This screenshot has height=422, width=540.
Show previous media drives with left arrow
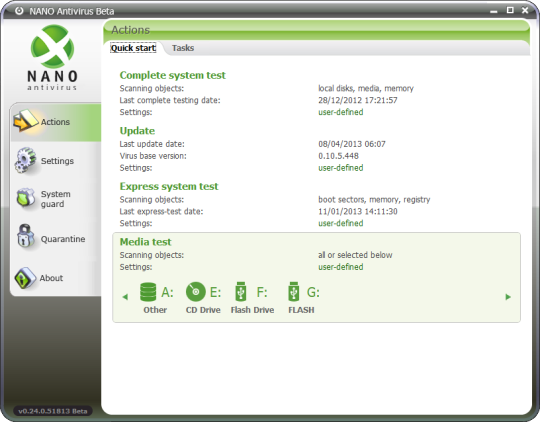125,297
